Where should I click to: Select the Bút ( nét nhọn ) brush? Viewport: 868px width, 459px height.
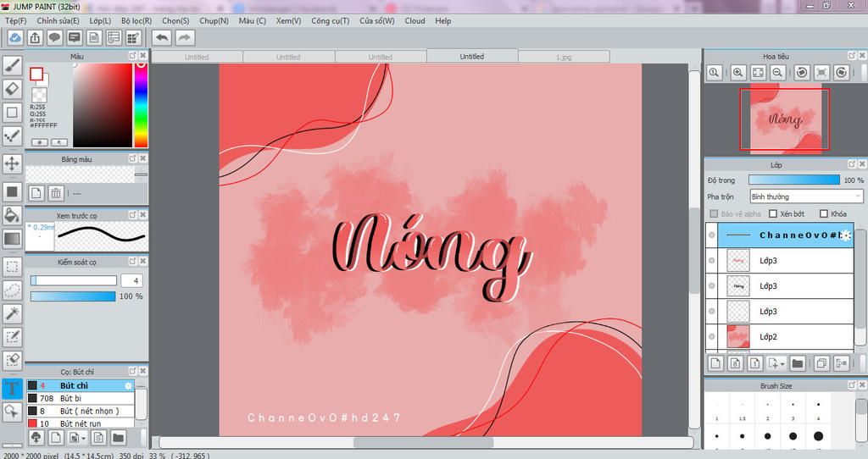click(81, 411)
